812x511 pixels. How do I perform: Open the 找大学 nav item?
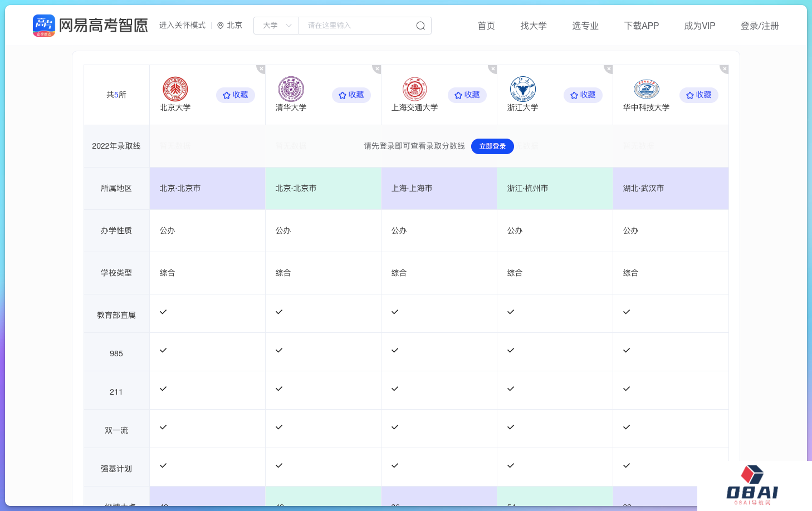pyautogui.click(x=533, y=26)
